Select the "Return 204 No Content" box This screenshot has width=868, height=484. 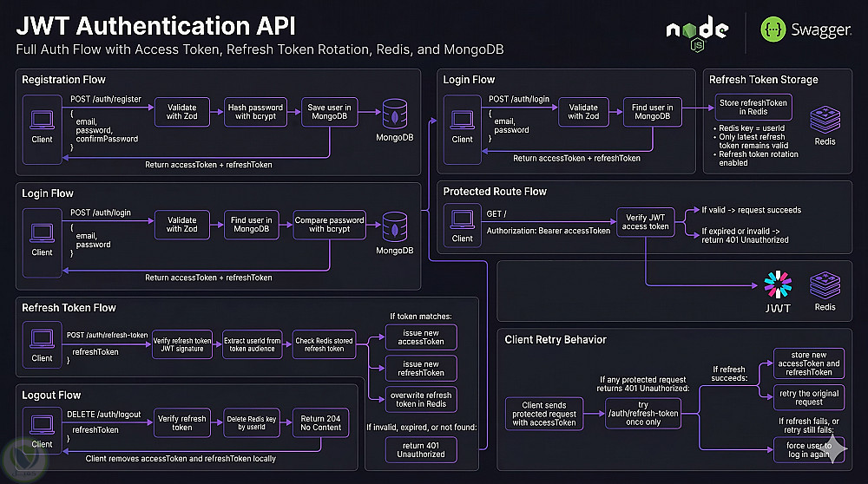tap(319, 422)
